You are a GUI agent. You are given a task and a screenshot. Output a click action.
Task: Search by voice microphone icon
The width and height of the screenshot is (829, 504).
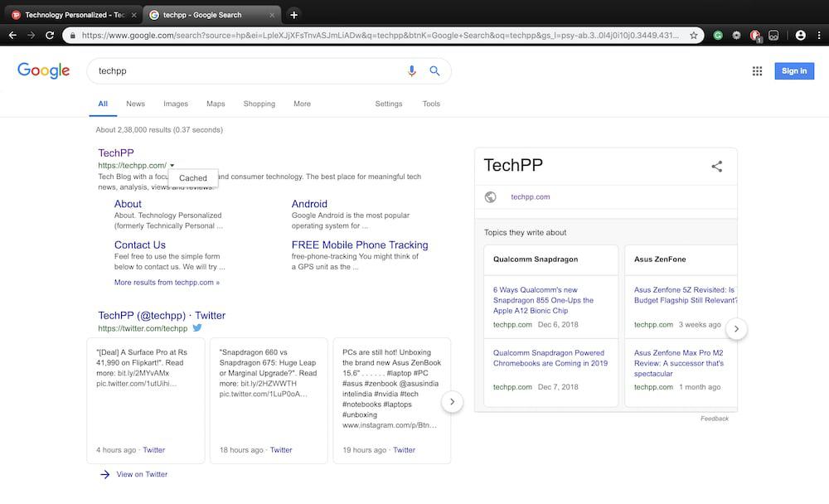coord(412,70)
